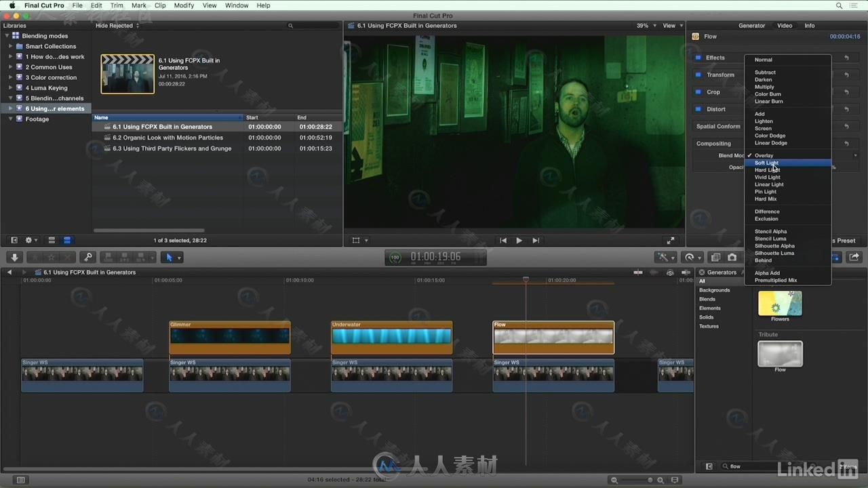The width and height of the screenshot is (868, 488).
Task: Open transform tool viewer menu
Action: point(359,241)
